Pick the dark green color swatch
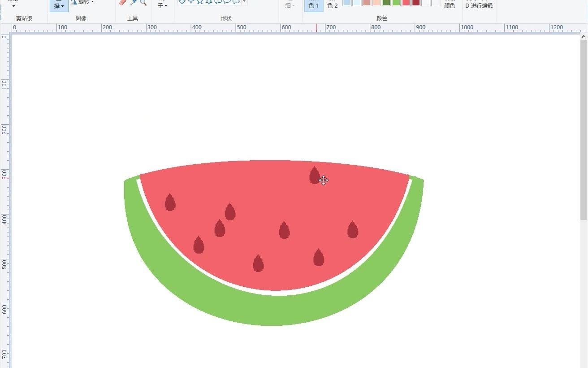This screenshot has height=368, width=588. 386,2
